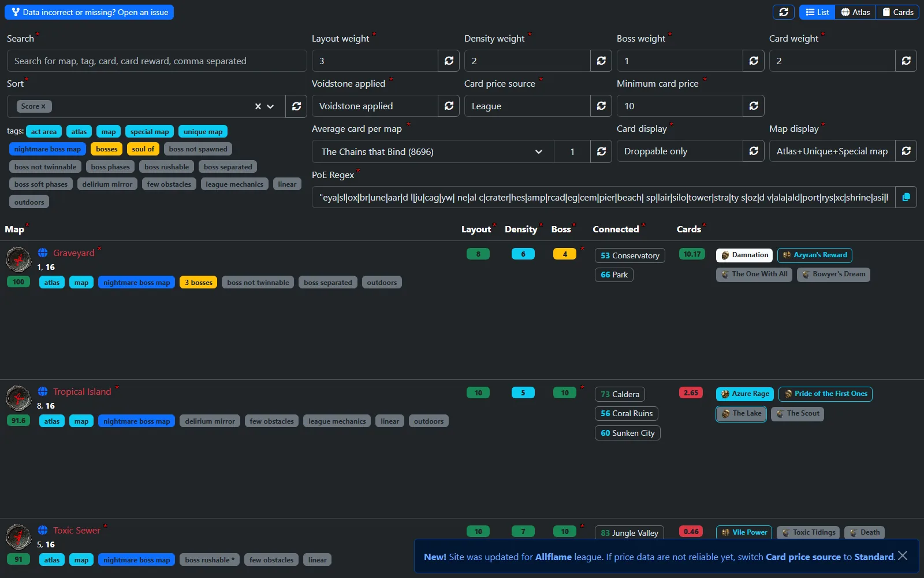Open the Card price source dropdown
The width and height of the screenshot is (924, 578).
[527, 106]
